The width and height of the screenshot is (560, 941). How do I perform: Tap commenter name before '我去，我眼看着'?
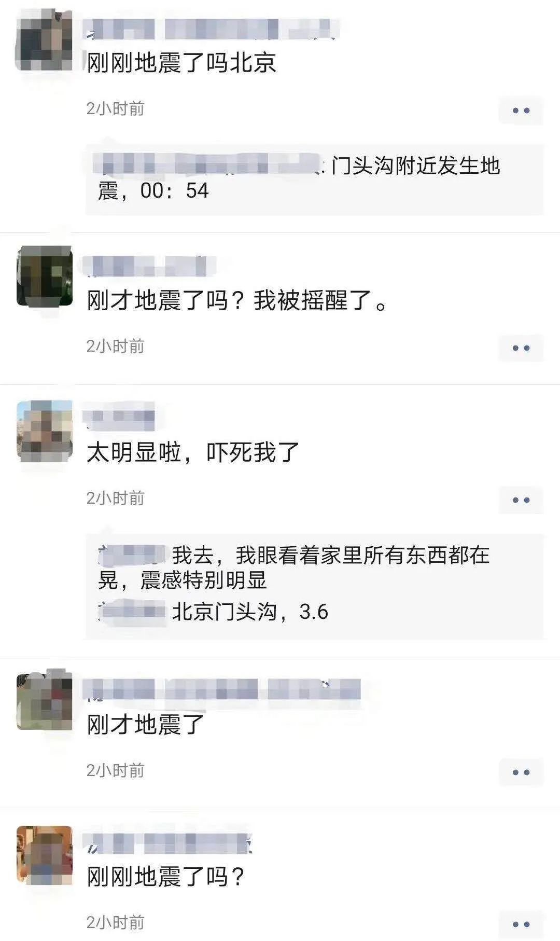tap(133, 555)
